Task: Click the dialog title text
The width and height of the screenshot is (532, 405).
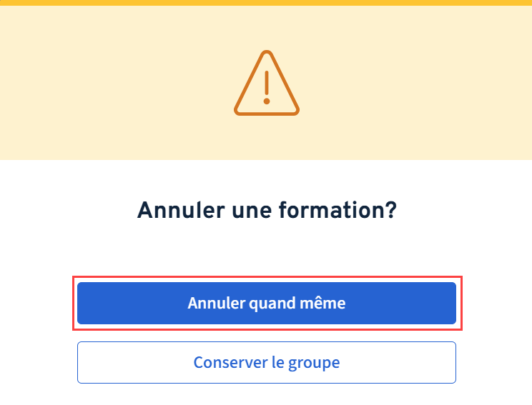Action: click(266, 211)
